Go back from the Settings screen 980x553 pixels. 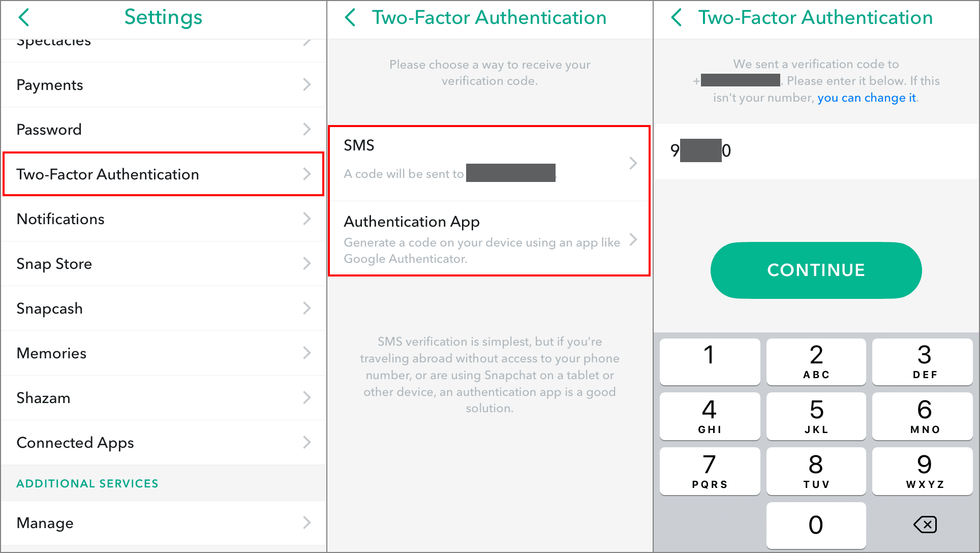(24, 17)
